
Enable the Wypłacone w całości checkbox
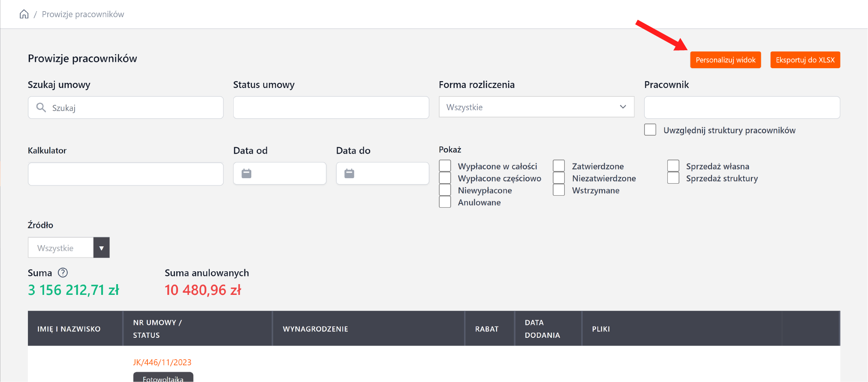pyautogui.click(x=445, y=166)
